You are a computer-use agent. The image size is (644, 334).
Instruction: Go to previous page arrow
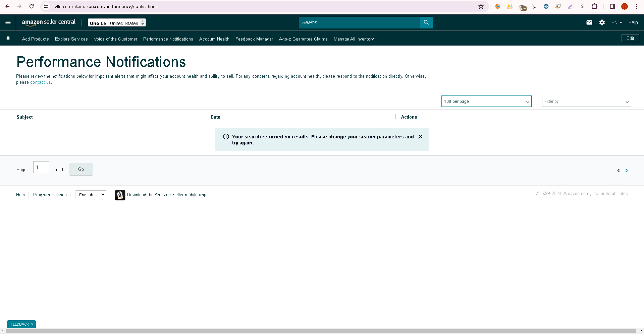(619, 171)
